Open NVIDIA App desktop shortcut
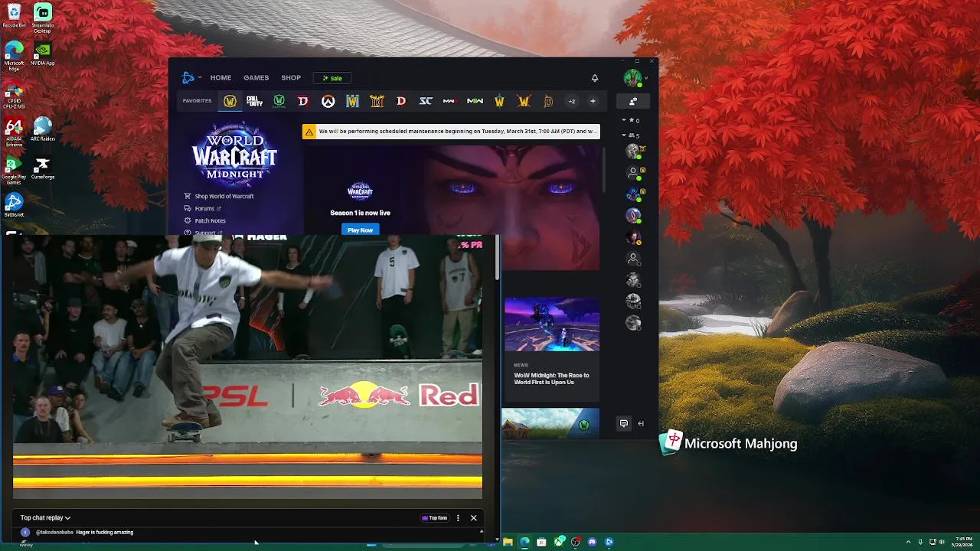The image size is (980, 551). 43,55
